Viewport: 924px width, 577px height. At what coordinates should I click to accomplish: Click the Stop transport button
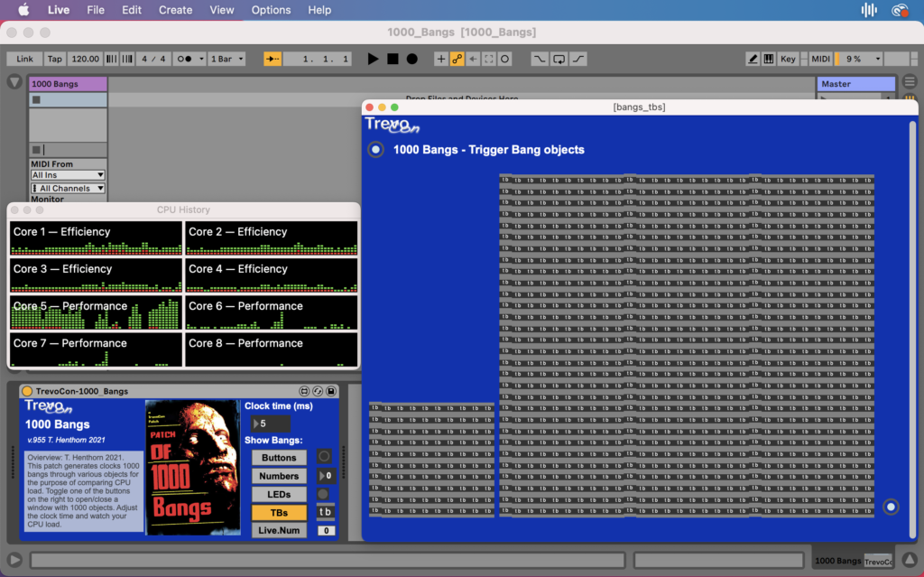point(393,59)
